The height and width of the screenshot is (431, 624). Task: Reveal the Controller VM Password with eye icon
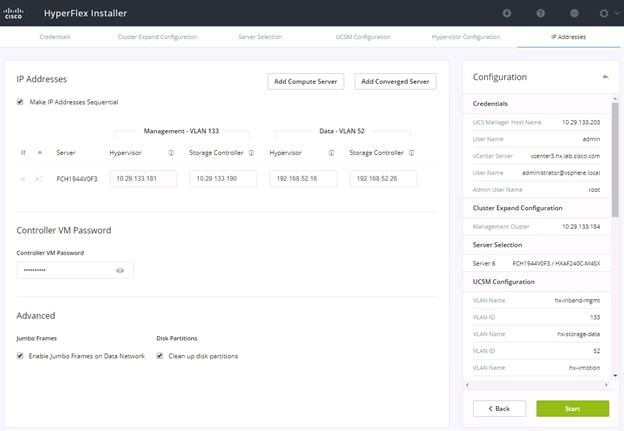point(120,271)
